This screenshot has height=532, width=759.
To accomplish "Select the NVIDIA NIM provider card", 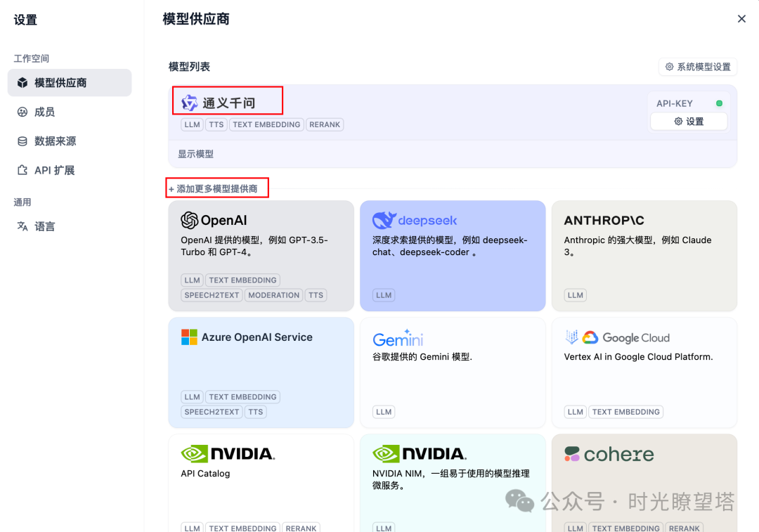I will point(453,483).
